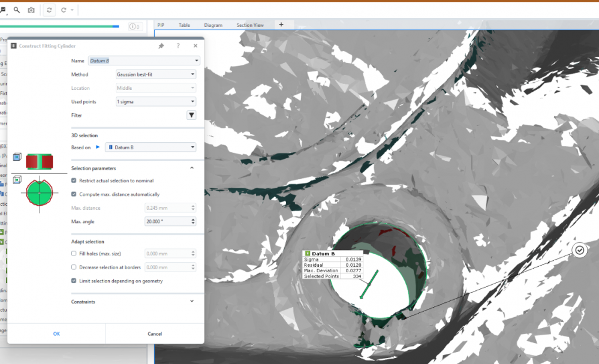Click the Max. angle stepper arrows
The height and width of the screenshot is (364, 599).
point(193,221)
